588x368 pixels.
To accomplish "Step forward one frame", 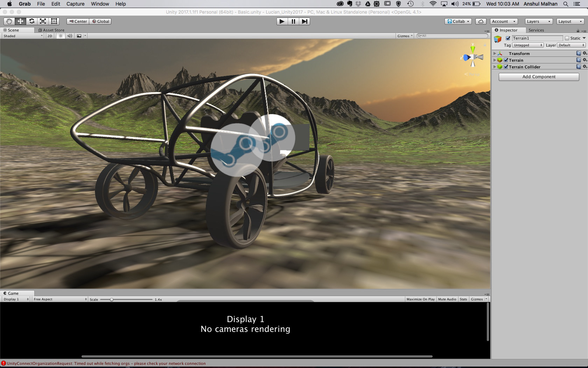I will (304, 21).
